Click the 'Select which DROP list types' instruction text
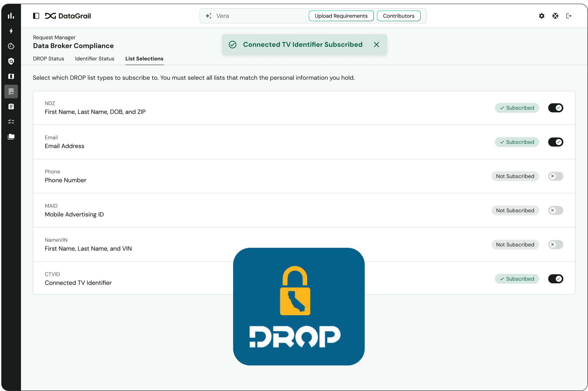 pyautogui.click(x=194, y=78)
